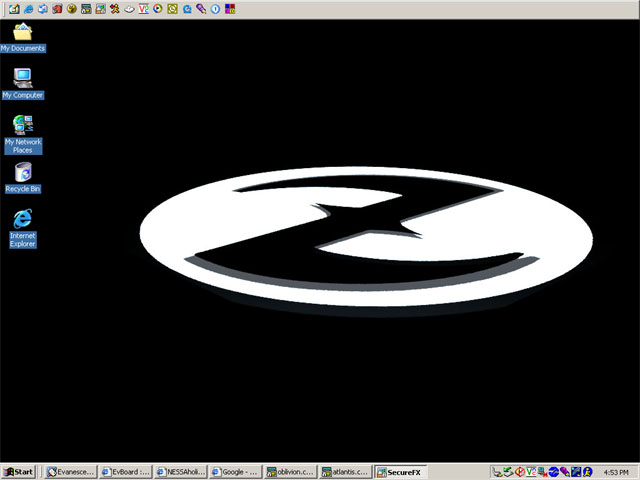Click the red icon in the quick launch bar
This screenshot has width=640, height=480.
(57, 9)
